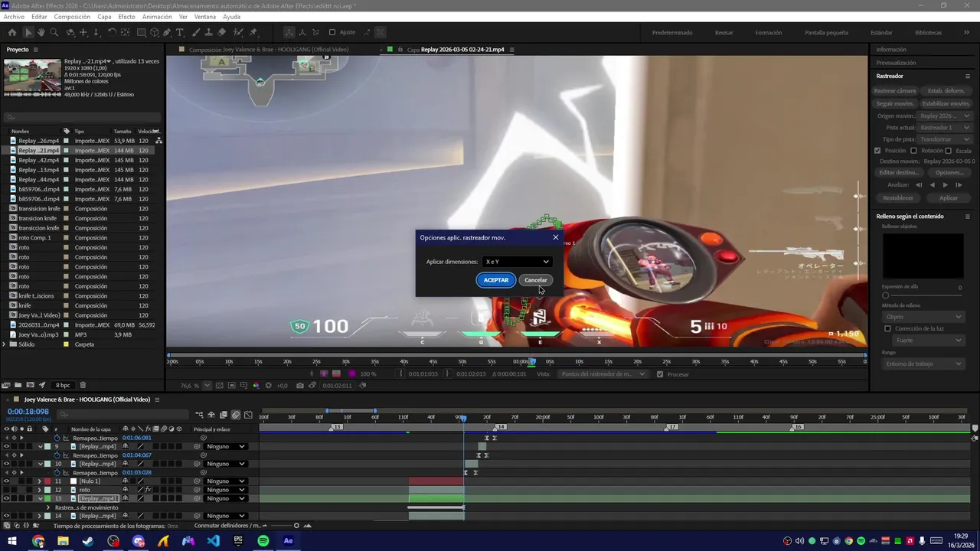The image size is (980, 551).
Task: Select the Eraser tool
Action: (x=221, y=32)
